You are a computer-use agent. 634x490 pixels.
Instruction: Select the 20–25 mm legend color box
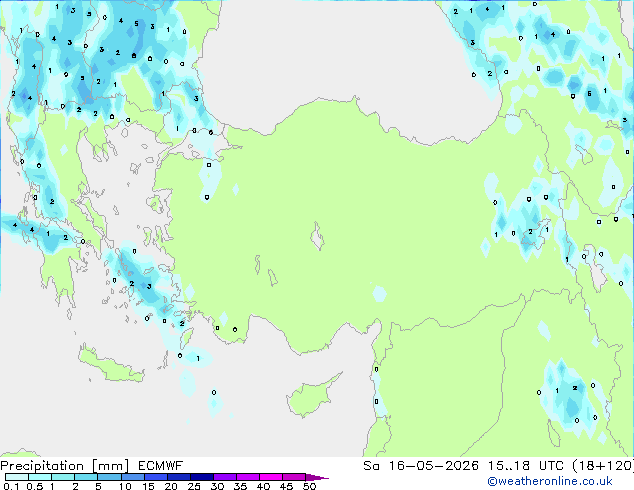click(x=179, y=477)
